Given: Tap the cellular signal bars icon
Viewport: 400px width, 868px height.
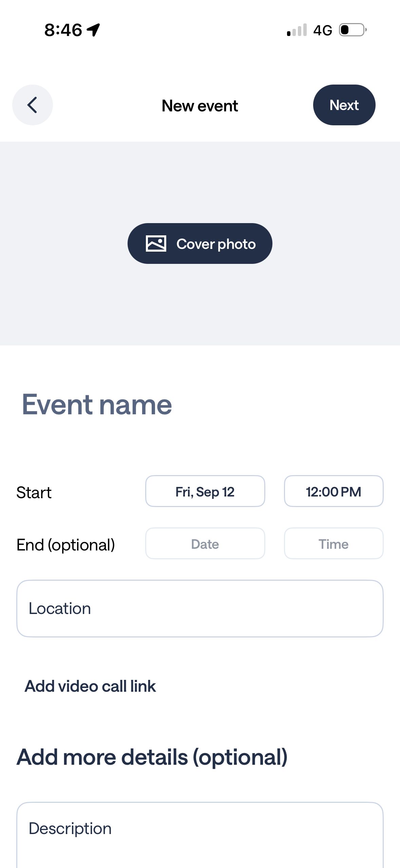Looking at the screenshot, I should point(297,30).
